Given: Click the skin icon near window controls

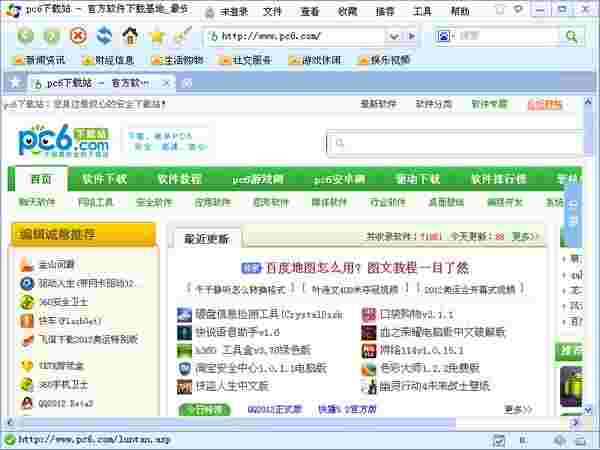Looking at the screenshot, I should (500, 10).
